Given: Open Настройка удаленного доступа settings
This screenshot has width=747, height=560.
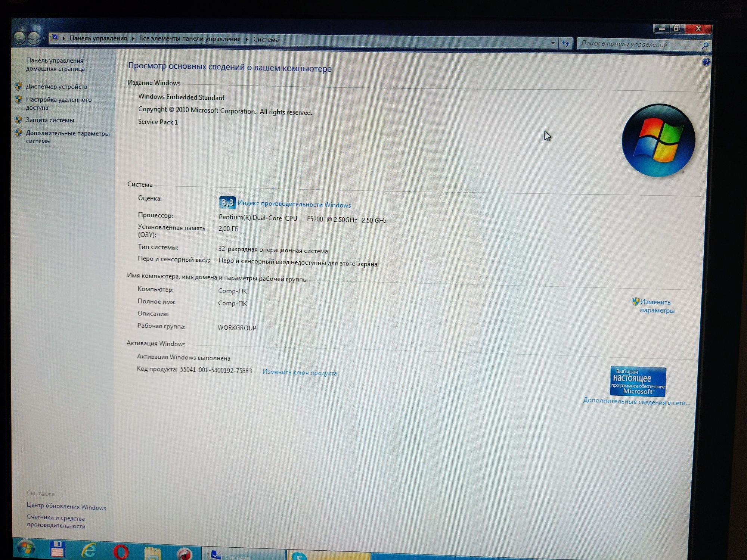Looking at the screenshot, I should (59, 103).
